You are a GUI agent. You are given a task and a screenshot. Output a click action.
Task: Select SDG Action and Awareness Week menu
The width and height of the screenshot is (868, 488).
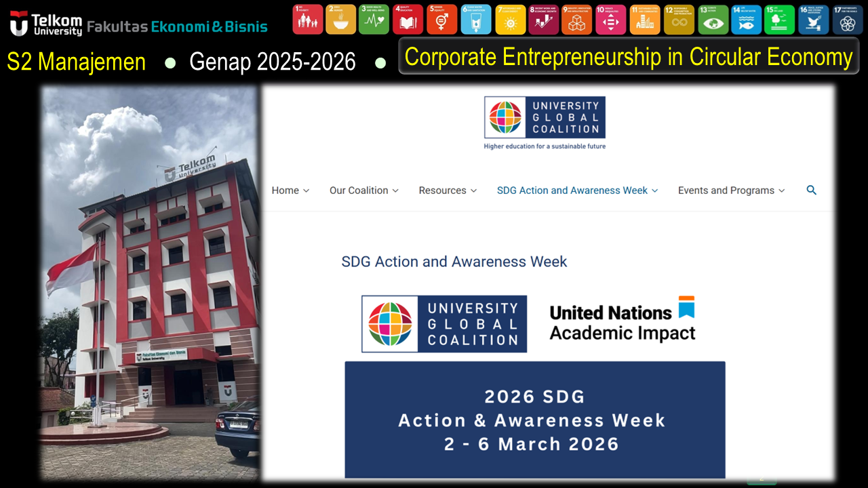[x=577, y=190]
